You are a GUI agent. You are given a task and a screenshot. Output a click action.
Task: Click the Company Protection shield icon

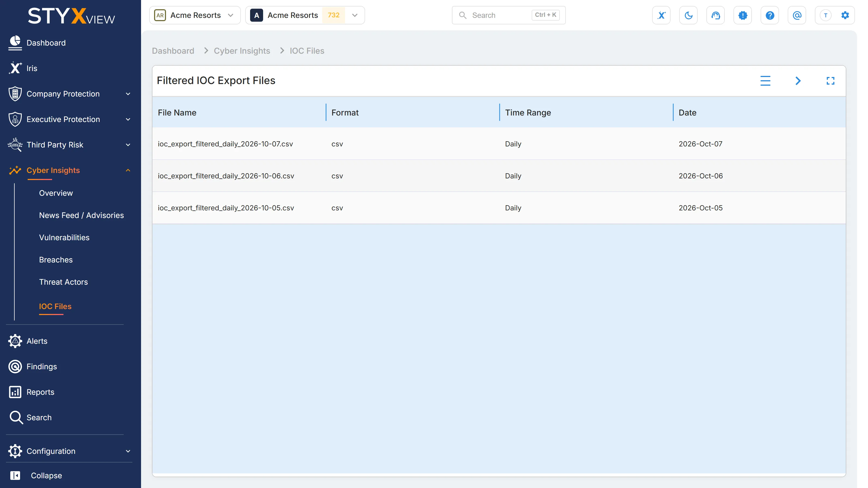pyautogui.click(x=15, y=94)
